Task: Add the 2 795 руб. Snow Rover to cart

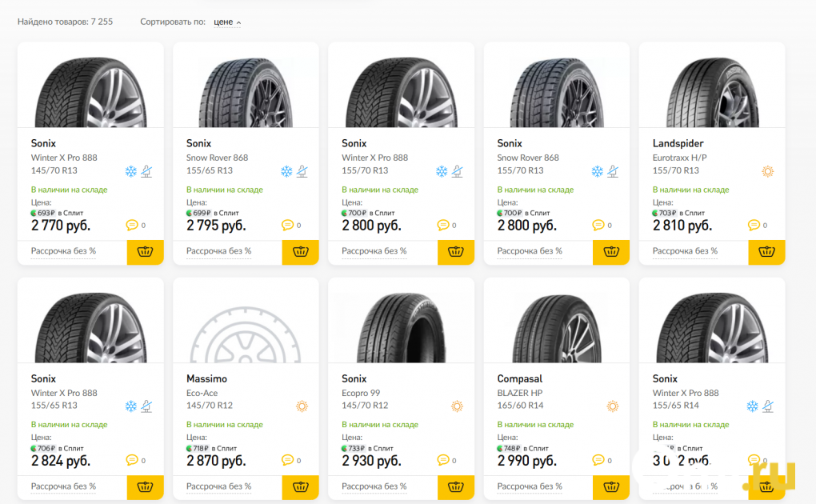Action: click(x=300, y=252)
